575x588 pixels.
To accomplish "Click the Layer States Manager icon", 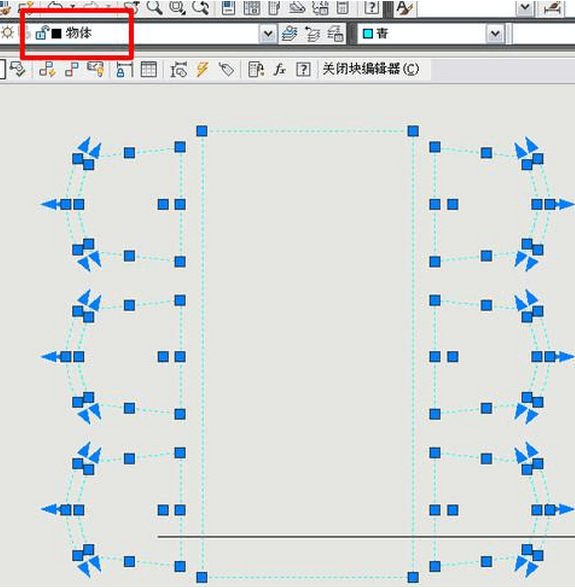I will coord(335,33).
